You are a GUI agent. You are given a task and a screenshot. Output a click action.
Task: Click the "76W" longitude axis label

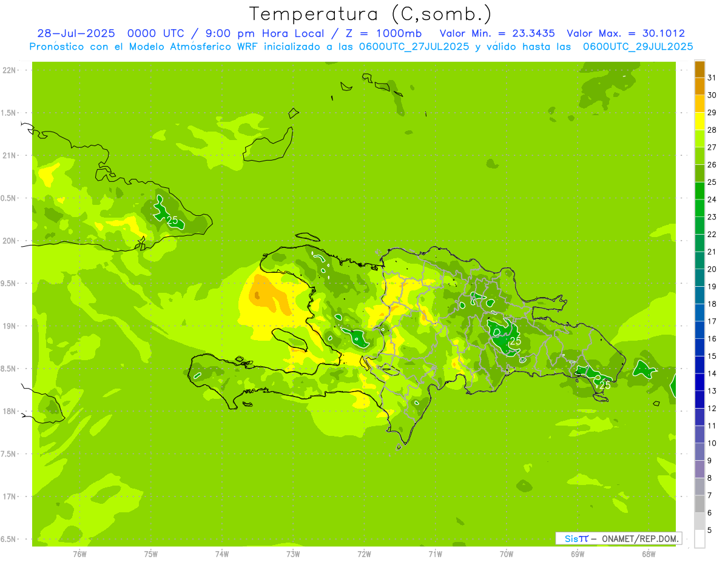[80, 554]
